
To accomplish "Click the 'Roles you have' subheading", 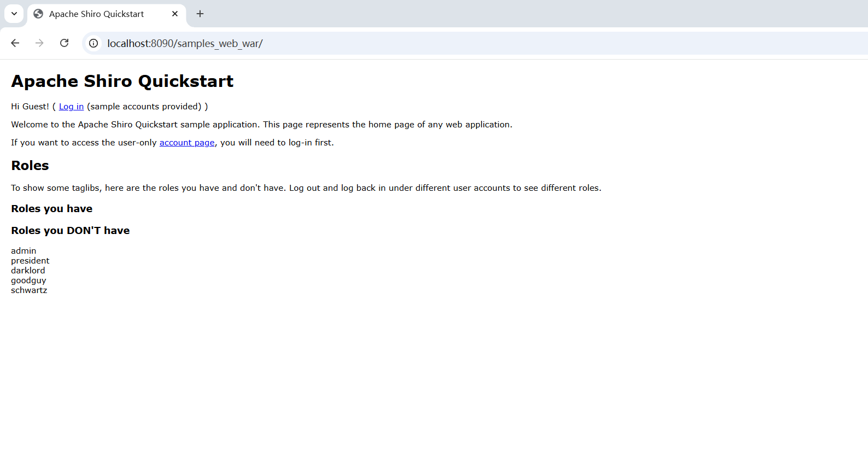I will click(52, 209).
